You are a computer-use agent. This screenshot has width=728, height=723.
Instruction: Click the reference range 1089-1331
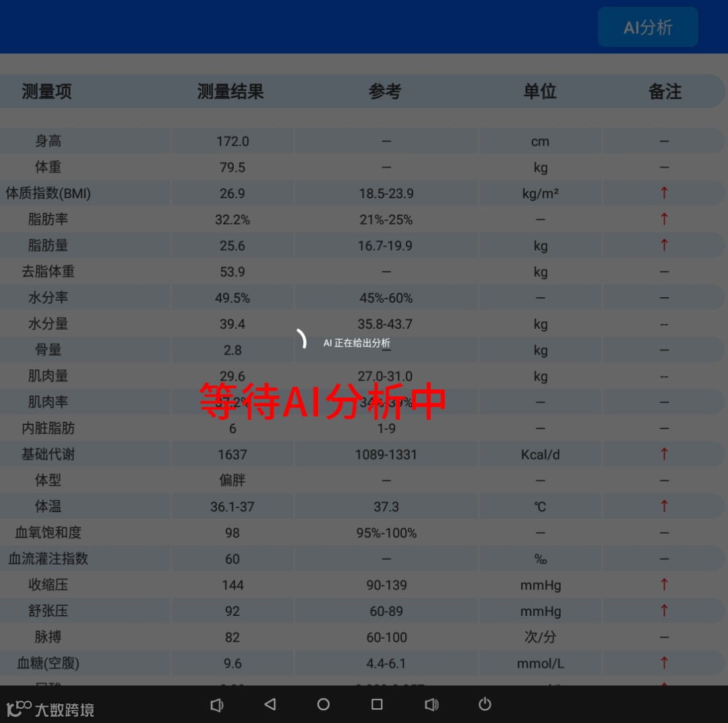point(386,454)
